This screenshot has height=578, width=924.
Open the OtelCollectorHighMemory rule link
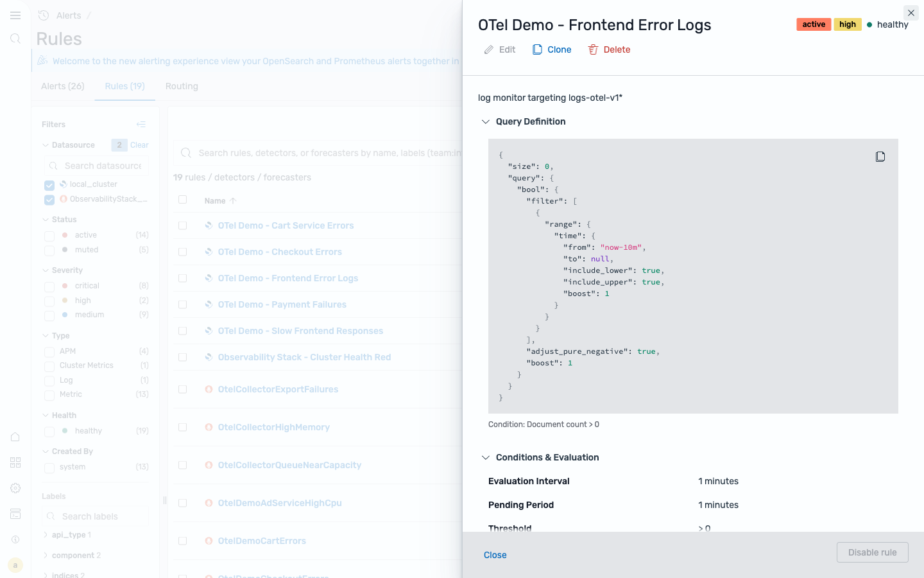click(x=274, y=427)
